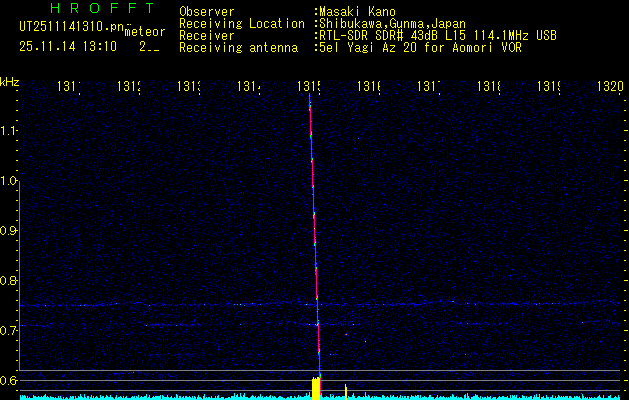629x400 pixels.
Task: Click the kHz axis unit label
Action: pyautogui.click(x=10, y=81)
